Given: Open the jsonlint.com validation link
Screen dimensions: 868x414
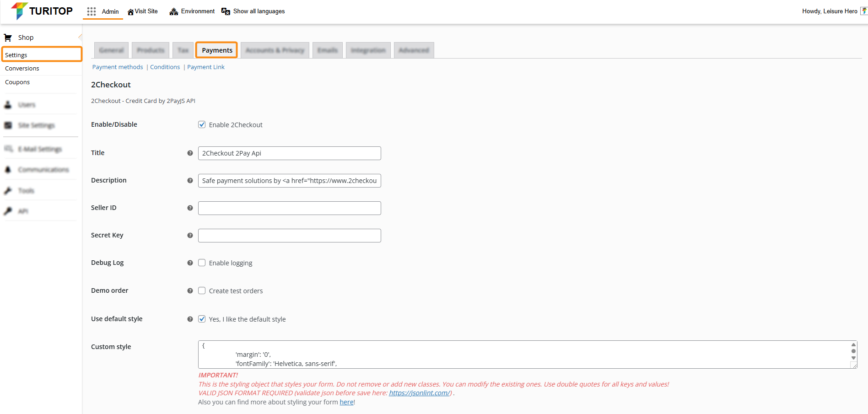Looking at the screenshot, I should tap(419, 393).
